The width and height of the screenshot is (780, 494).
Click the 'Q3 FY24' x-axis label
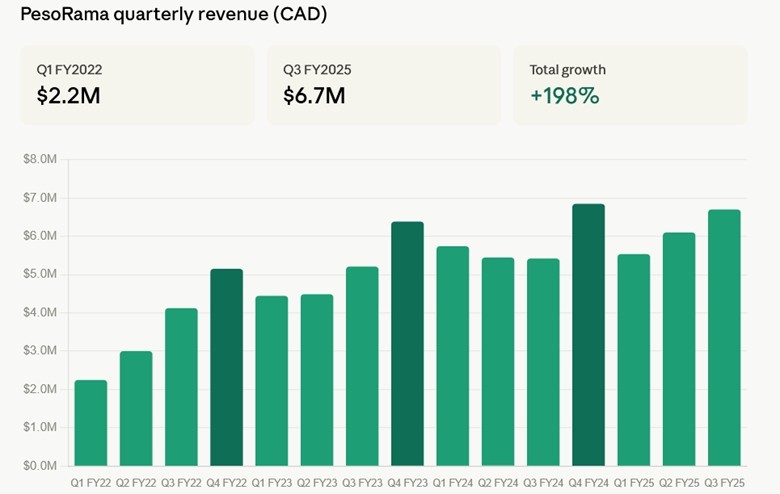[x=543, y=483]
